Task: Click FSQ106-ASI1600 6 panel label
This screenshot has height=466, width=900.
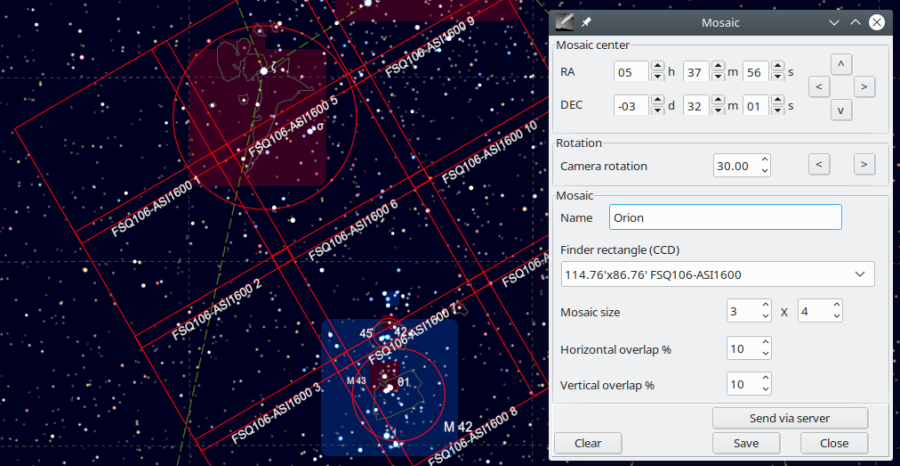Action: pyautogui.click(x=352, y=231)
